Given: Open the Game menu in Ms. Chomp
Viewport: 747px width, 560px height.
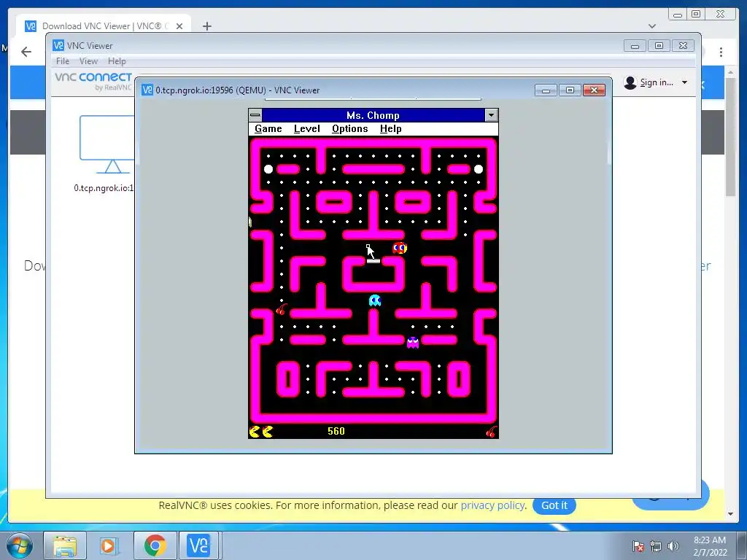Looking at the screenshot, I should click(268, 128).
